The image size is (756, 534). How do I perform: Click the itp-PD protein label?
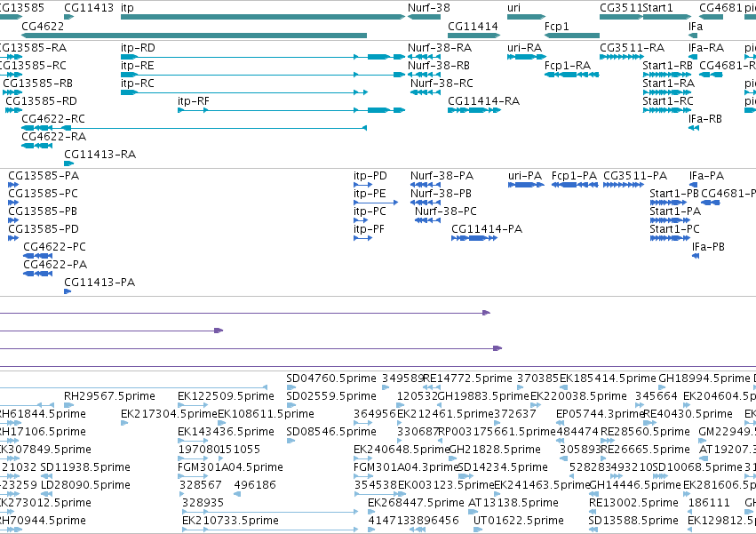[x=370, y=176]
